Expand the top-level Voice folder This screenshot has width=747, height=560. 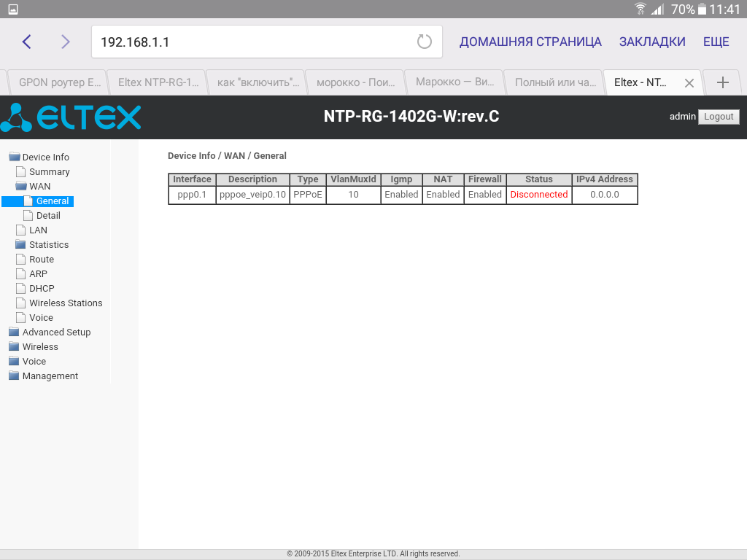point(34,362)
